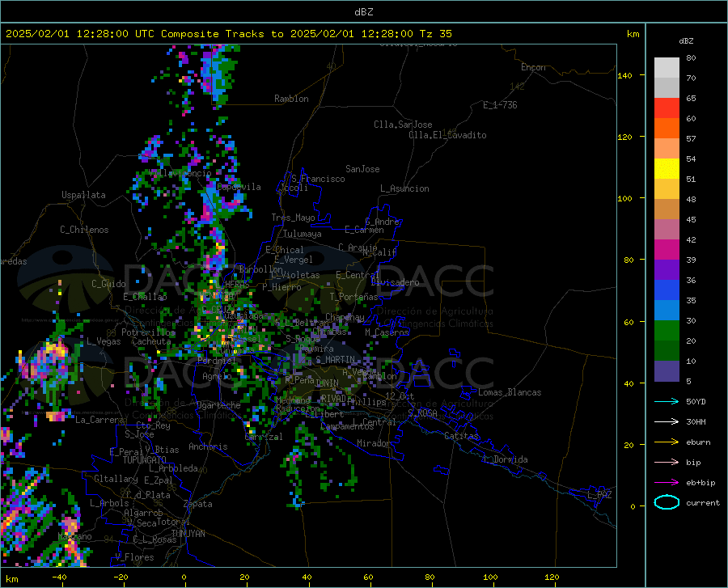Click the S_Francisco label
Screen dimensions: 728x588
pos(318,179)
